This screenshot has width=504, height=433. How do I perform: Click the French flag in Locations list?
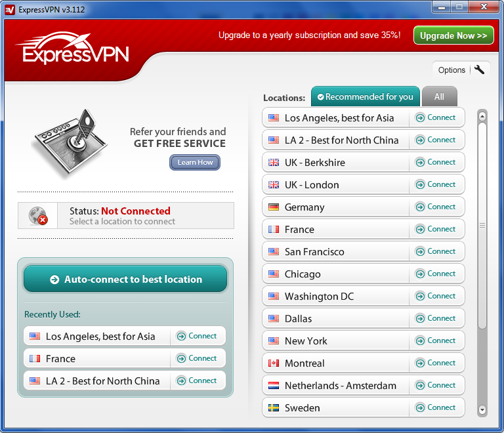(x=274, y=230)
